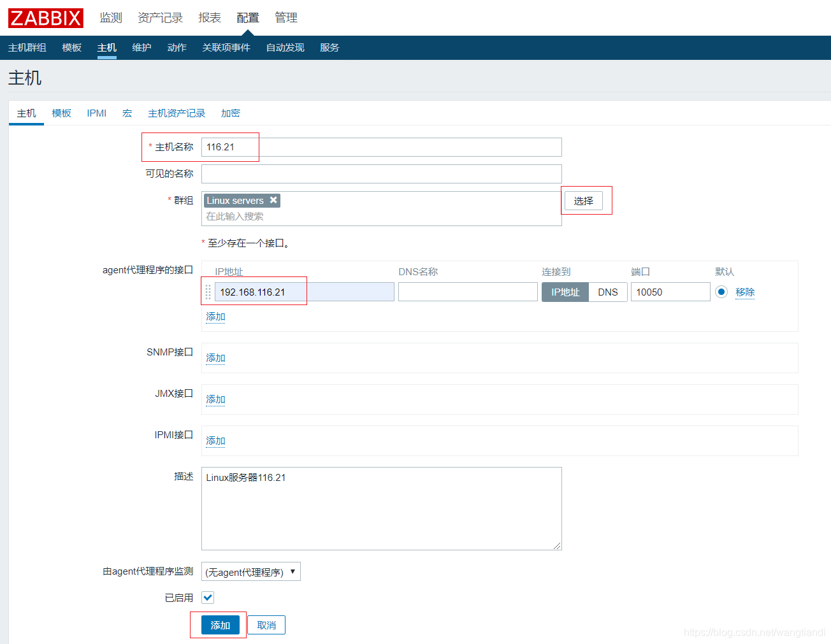
Task: Go to 关联项事件 submenu
Action: (x=226, y=48)
